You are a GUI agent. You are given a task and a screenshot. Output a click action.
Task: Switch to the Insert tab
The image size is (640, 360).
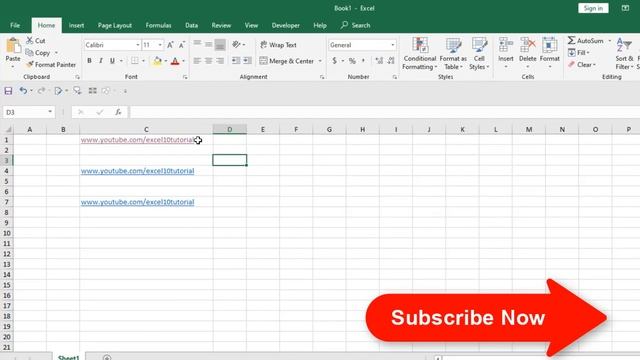point(76,25)
